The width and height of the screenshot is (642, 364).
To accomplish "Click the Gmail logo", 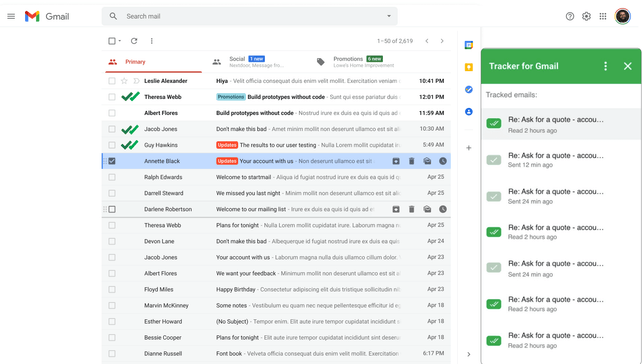I will coord(47,16).
